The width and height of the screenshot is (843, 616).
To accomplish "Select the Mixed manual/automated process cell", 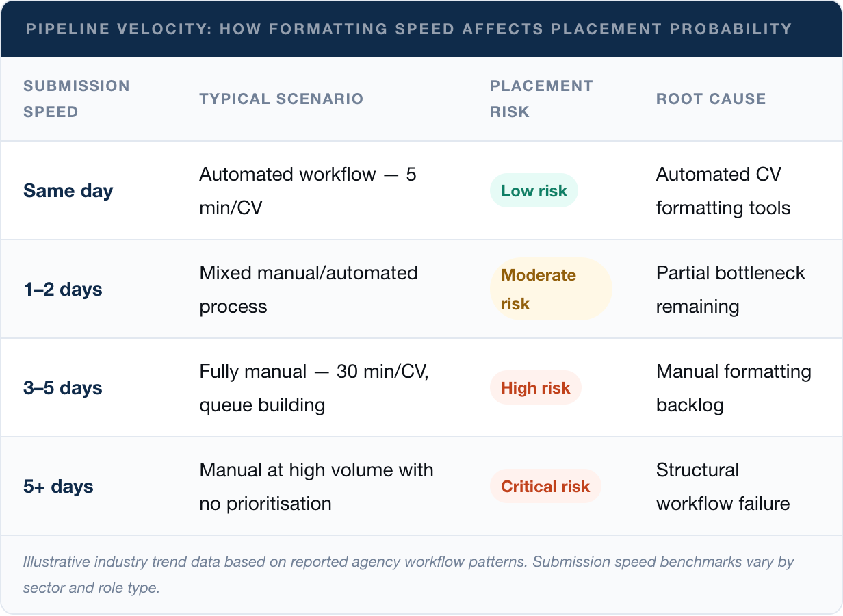I will (x=309, y=290).
